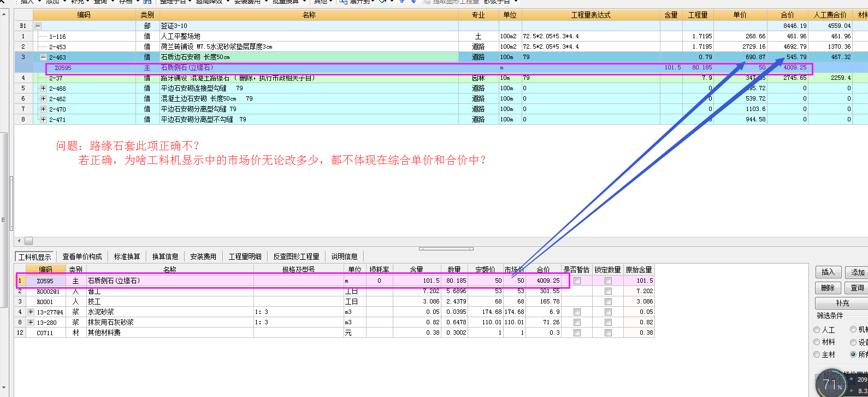Image resolution: width=868 pixels, height=397 pixels.
Task: Click the upper grid's horizontal scrollbar thumb
Action: [x=28, y=241]
